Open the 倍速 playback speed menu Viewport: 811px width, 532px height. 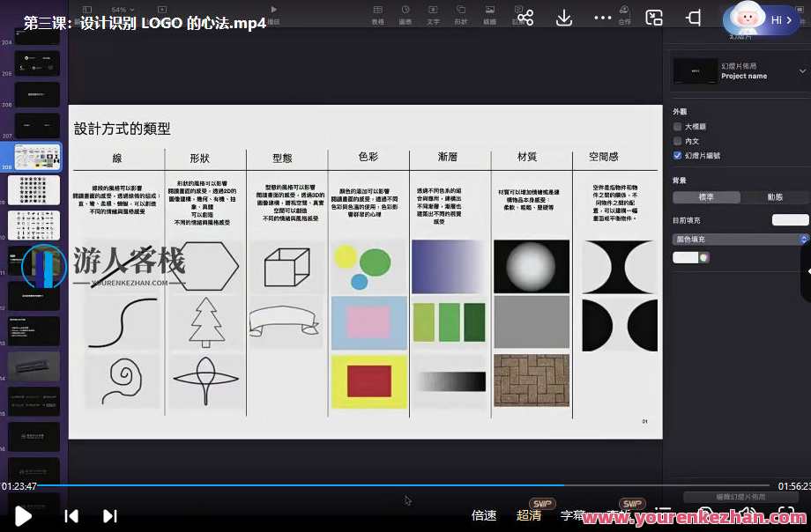[484, 515]
